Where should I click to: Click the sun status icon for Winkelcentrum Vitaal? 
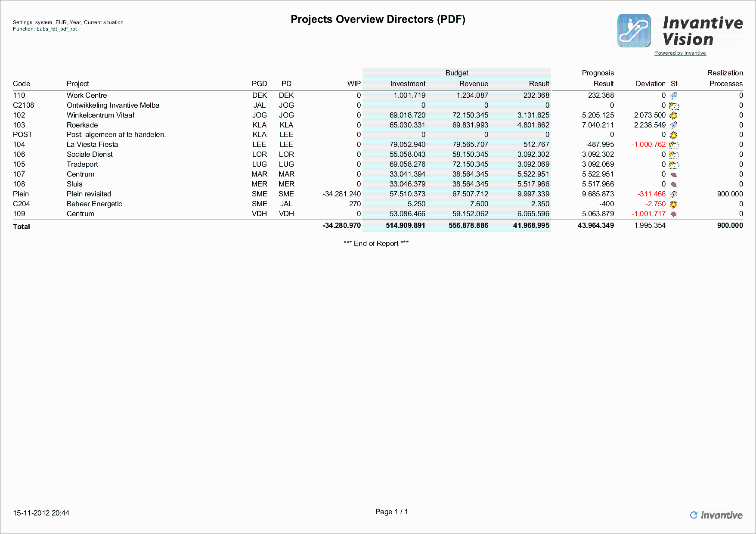coord(674,115)
